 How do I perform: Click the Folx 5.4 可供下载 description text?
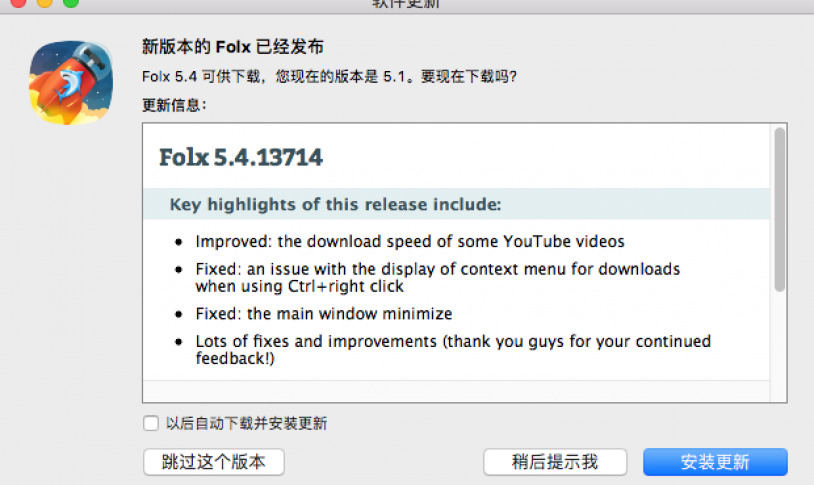329,77
